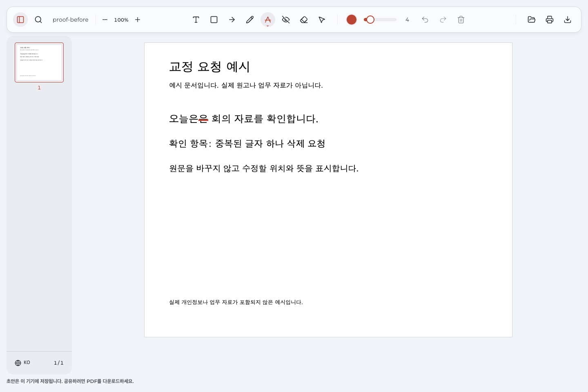588x392 pixels.
Task: Click the proof-before file name
Action: coord(71,20)
